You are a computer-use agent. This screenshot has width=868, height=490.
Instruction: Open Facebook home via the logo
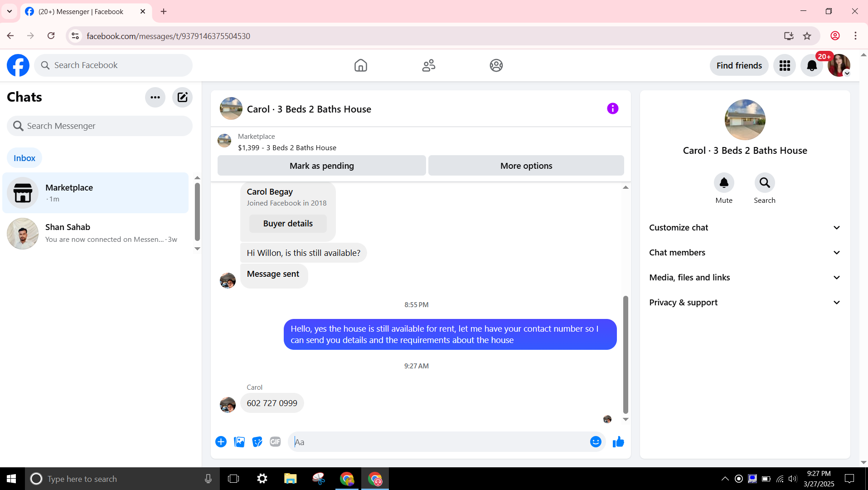coord(18,65)
